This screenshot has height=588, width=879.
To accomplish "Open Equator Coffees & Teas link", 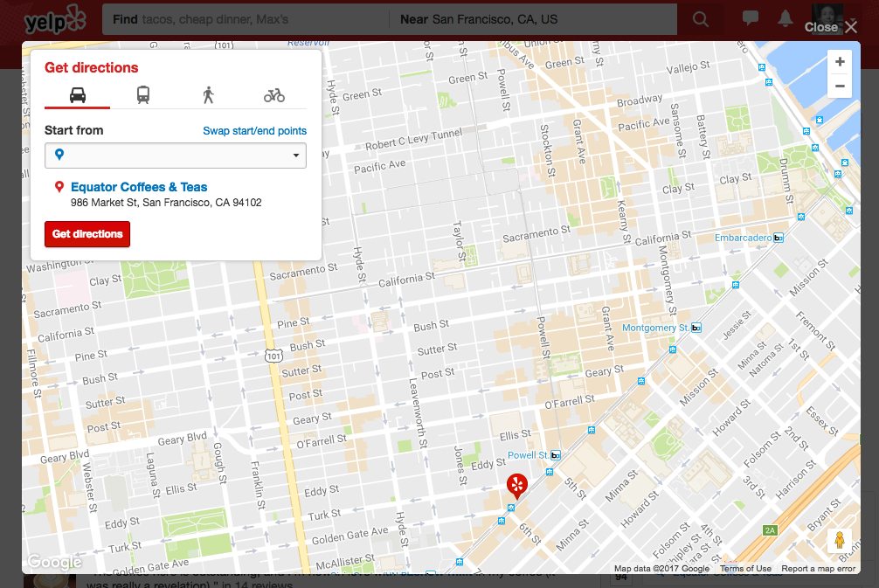I will 139,187.
